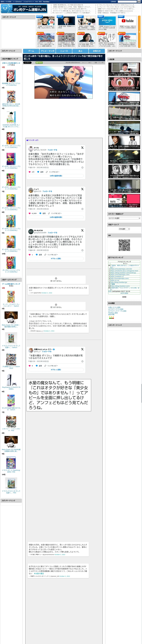
Task: Click Xでもっと読む under 04-ALICIA's tweet
Action: click(x=56, y=258)
